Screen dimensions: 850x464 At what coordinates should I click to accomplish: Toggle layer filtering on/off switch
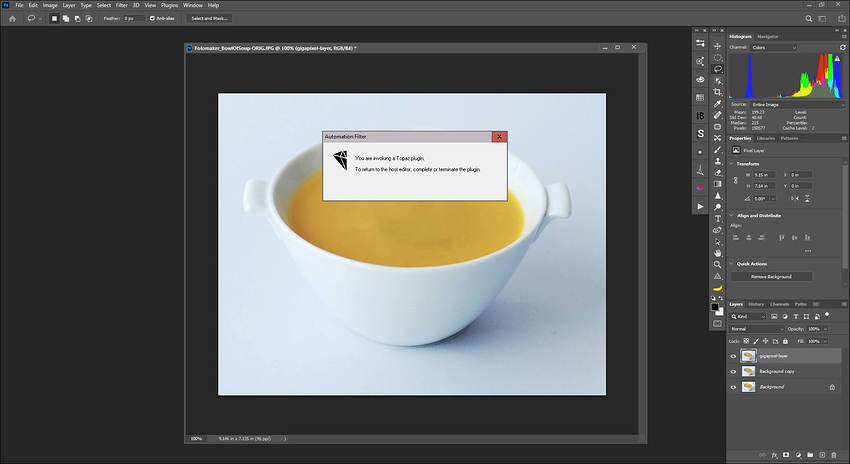(x=827, y=315)
